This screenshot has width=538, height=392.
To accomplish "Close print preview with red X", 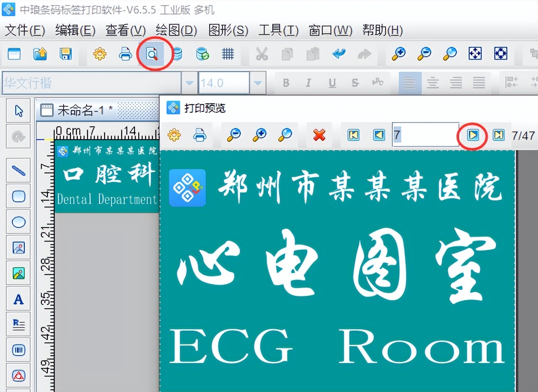I will coord(319,135).
